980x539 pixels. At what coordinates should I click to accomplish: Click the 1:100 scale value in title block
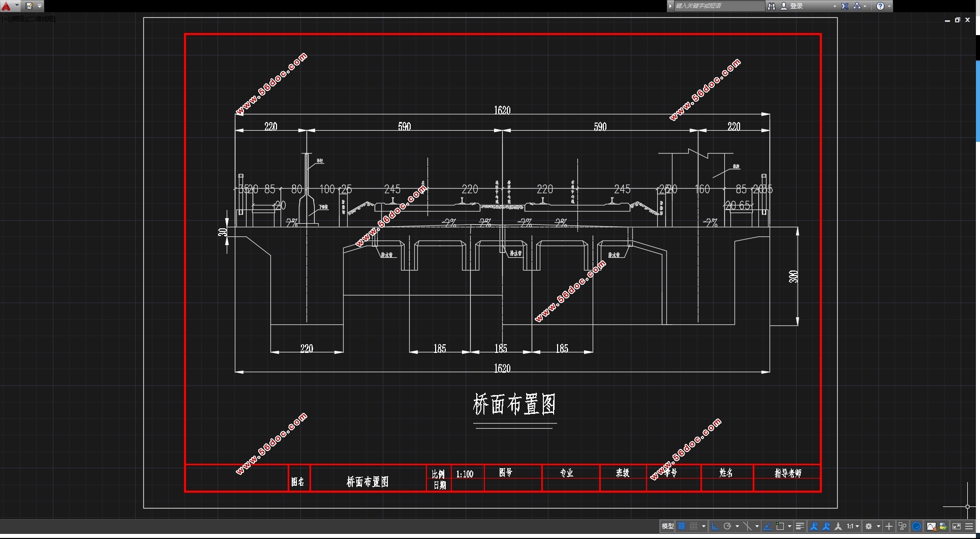465,474
